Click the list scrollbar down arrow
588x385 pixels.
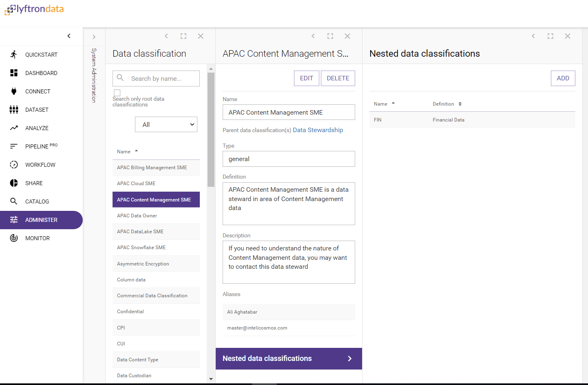(x=211, y=379)
